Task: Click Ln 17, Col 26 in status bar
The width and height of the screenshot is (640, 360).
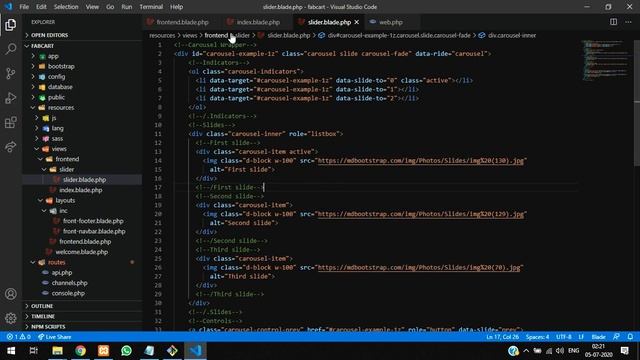Action: click(x=502, y=337)
